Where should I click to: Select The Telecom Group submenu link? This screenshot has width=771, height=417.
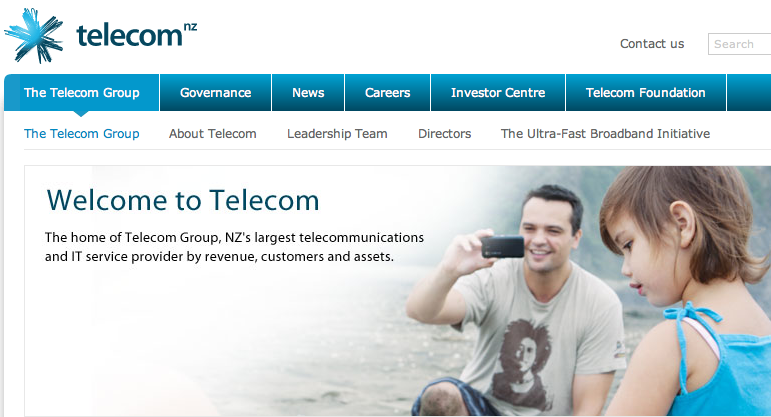coord(82,134)
